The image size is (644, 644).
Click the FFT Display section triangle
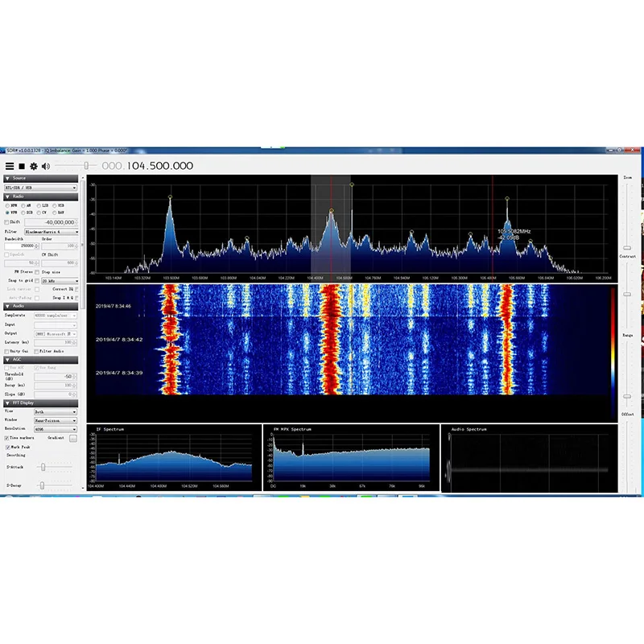(x=7, y=403)
